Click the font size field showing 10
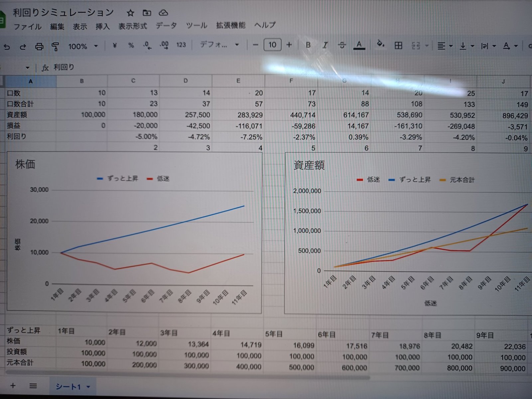The width and height of the screenshot is (532, 399). [x=272, y=45]
